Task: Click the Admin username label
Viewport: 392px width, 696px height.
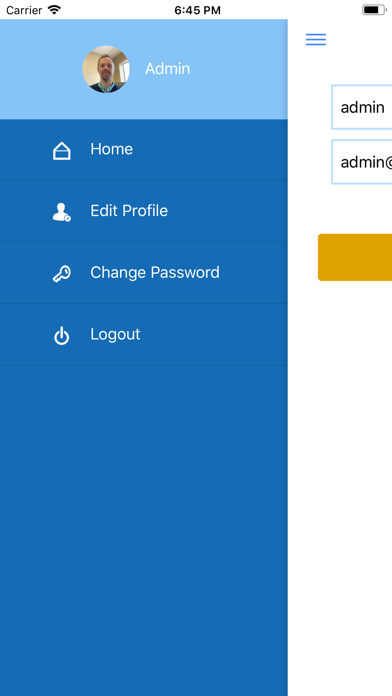Action: pos(167,69)
